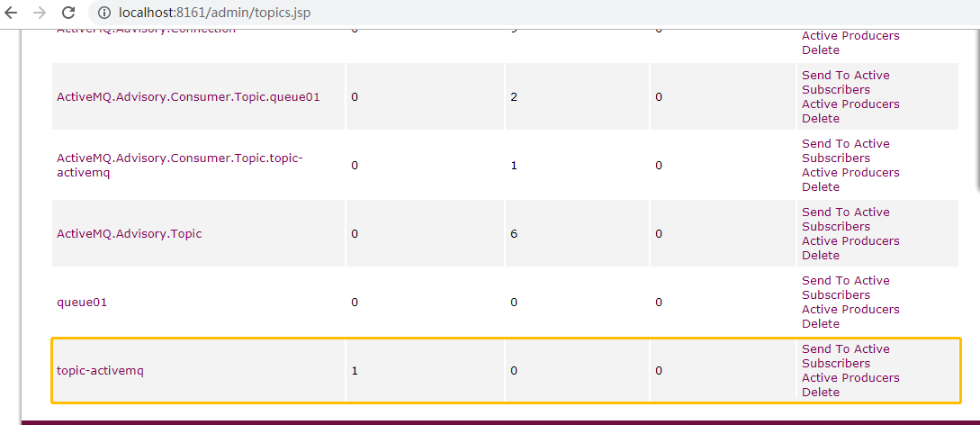The width and height of the screenshot is (980, 425).
Task: Send To link in ActiveMQ.Advisory.Topic row
Action: [x=825, y=212]
